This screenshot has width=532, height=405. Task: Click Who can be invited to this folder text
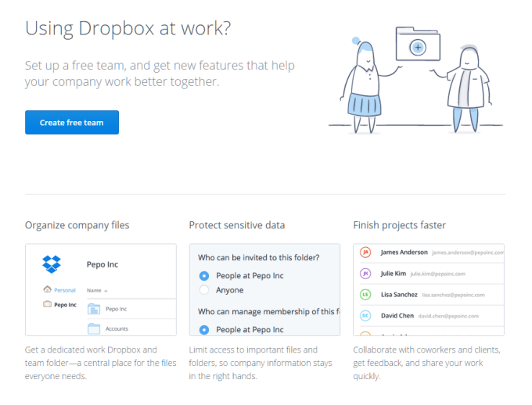(x=258, y=257)
